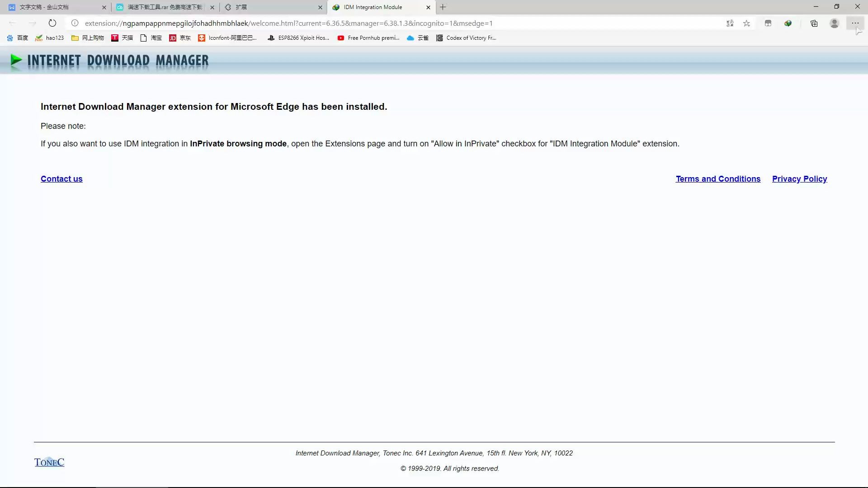Click the translate page icon
868x488 pixels.
coord(730,23)
